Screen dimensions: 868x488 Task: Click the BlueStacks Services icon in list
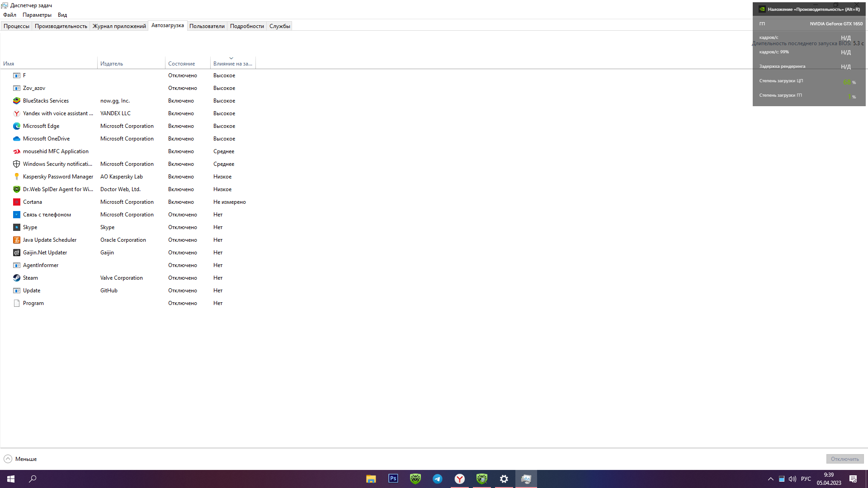(x=17, y=101)
